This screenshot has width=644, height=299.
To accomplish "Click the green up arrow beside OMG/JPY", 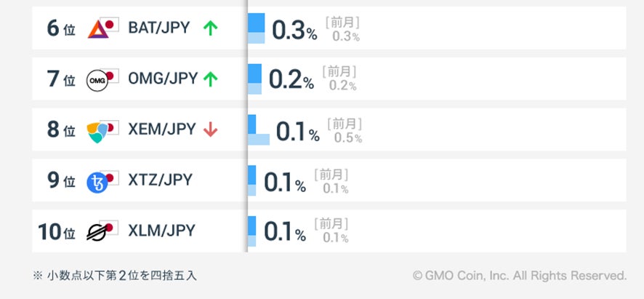I will 211,79.
